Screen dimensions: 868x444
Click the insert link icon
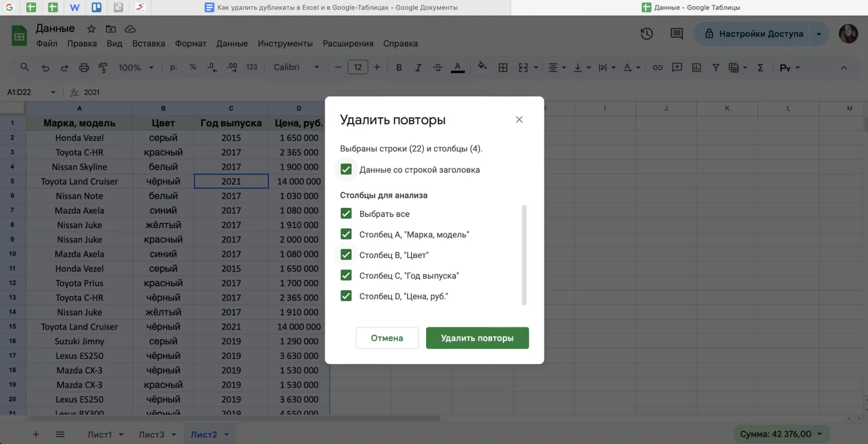click(657, 68)
